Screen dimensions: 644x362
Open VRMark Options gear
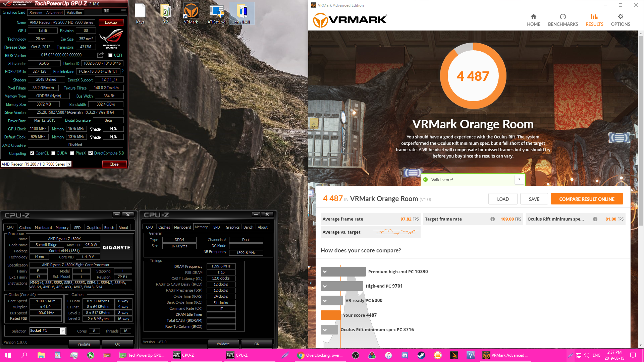[x=620, y=20]
